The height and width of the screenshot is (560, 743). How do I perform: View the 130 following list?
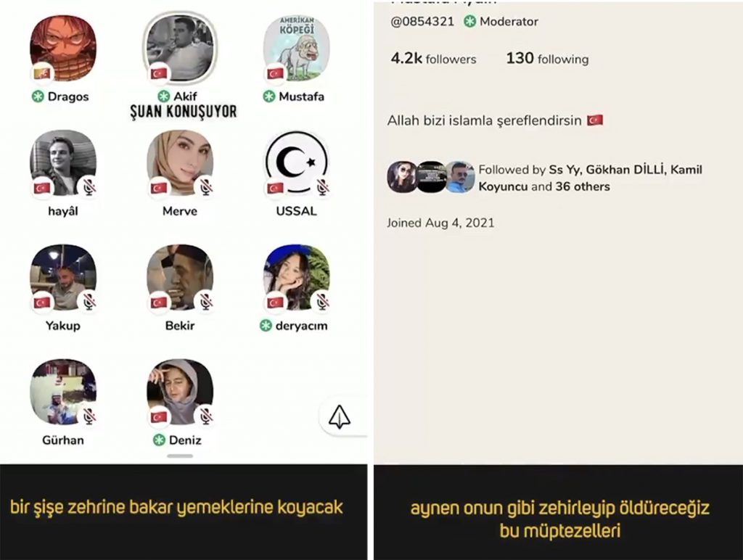coord(547,59)
